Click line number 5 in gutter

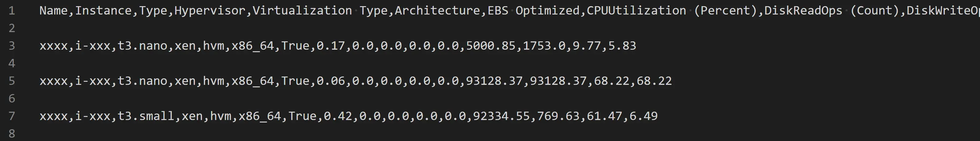(12, 81)
